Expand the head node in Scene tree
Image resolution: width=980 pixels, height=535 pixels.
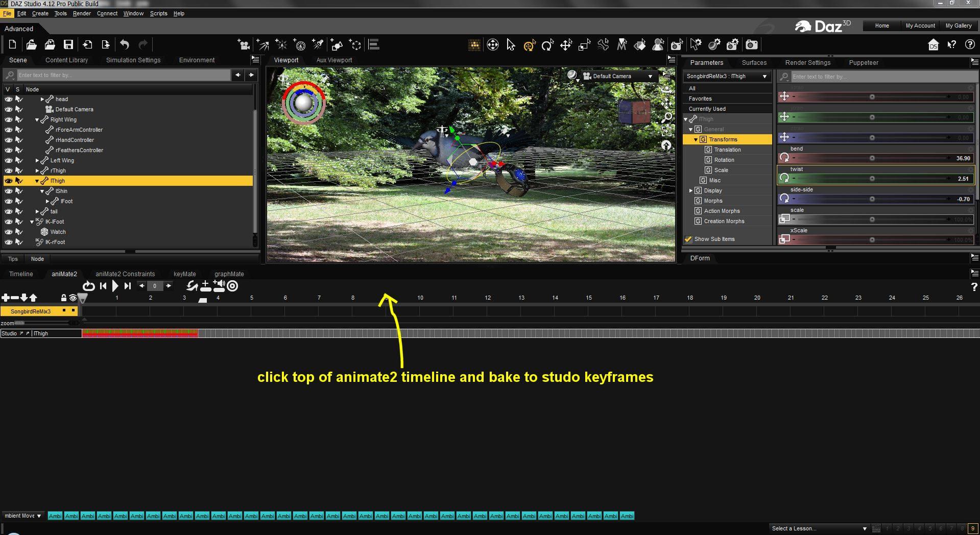click(42, 99)
